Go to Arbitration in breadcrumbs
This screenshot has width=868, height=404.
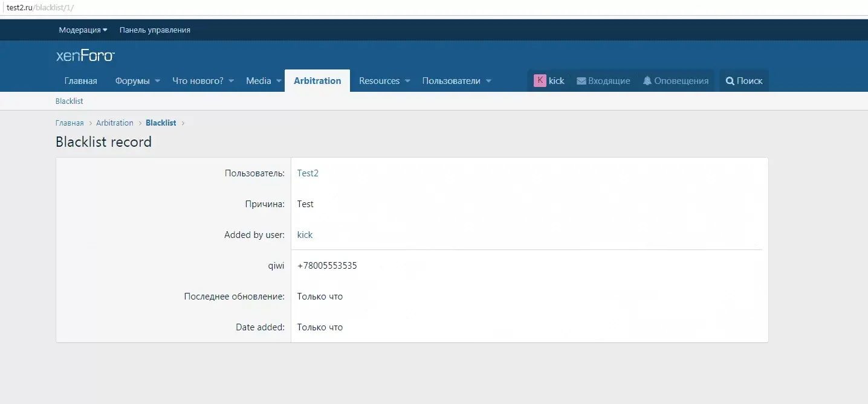click(x=115, y=123)
